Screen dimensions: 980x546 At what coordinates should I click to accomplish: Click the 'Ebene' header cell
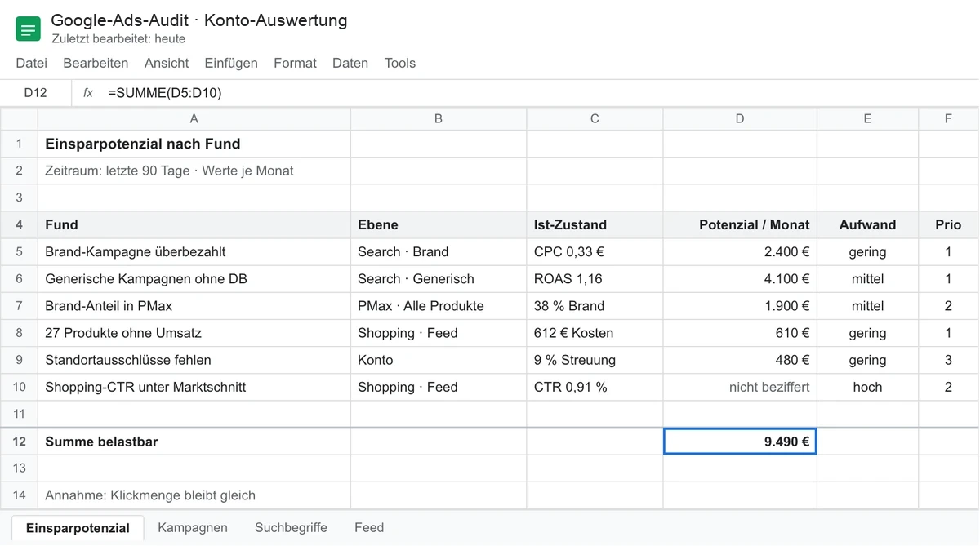coord(439,224)
